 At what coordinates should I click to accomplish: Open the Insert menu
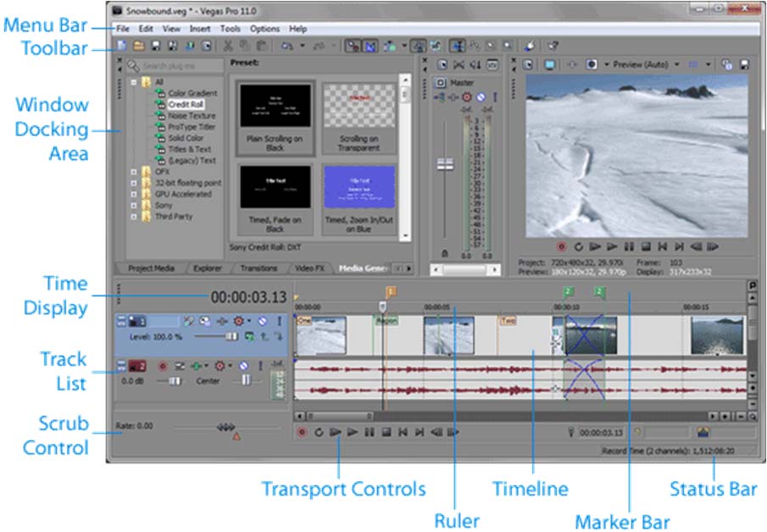[x=199, y=29]
